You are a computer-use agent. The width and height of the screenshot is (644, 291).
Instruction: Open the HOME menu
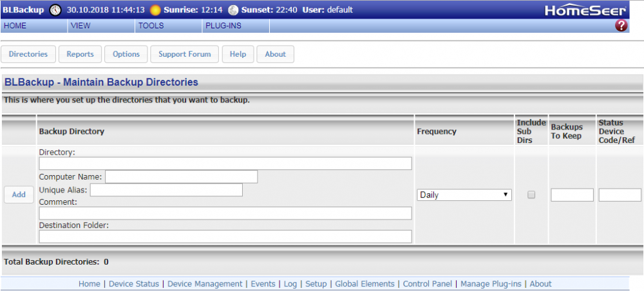point(15,26)
